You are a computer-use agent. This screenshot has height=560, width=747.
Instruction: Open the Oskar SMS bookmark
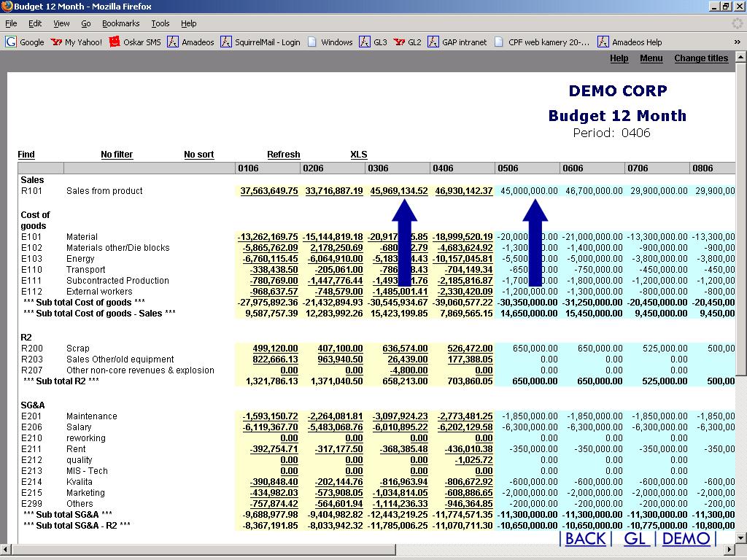135,42
